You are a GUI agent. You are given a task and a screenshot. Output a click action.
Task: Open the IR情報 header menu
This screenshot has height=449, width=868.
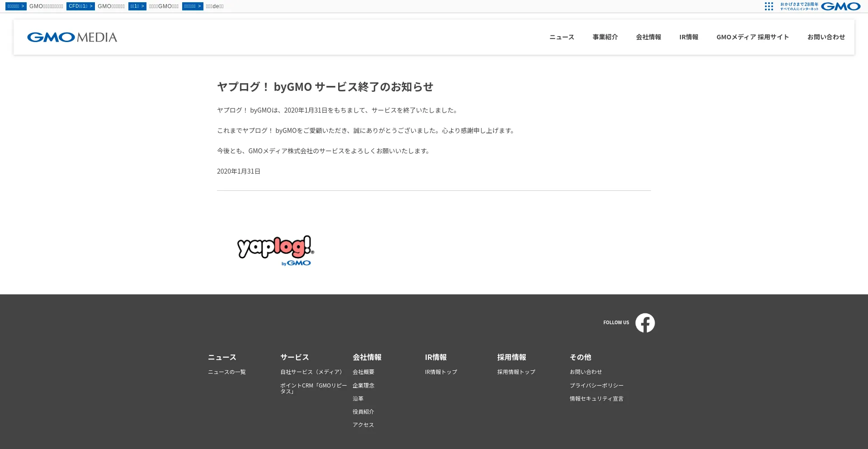click(x=689, y=37)
